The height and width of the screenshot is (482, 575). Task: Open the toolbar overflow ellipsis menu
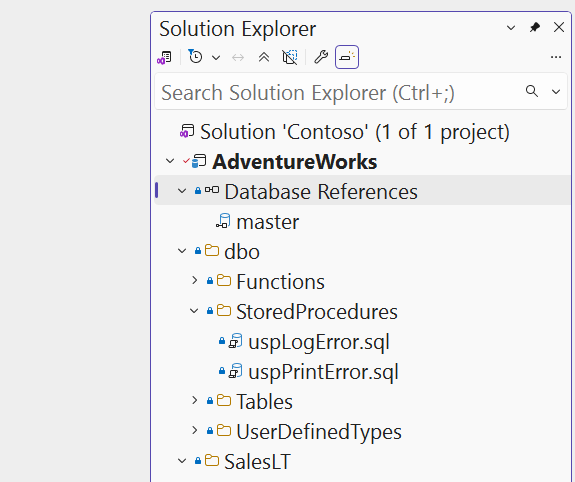556,57
